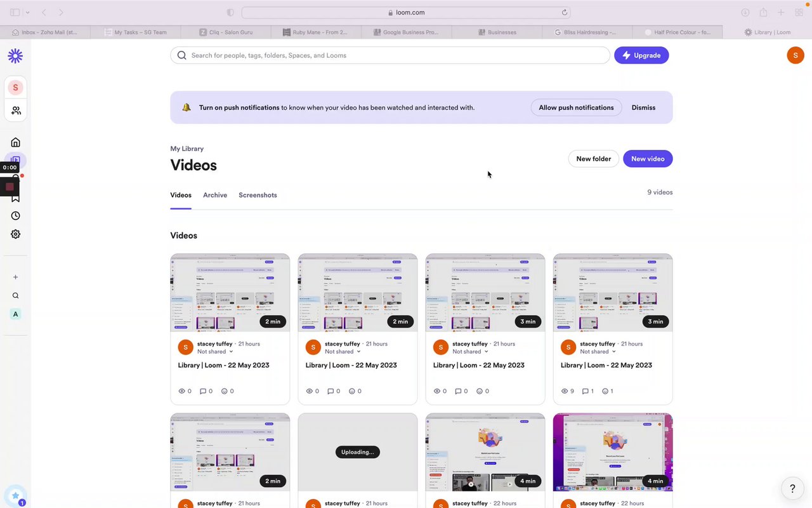This screenshot has width=812, height=508.
Task: Click the New video button
Action: click(648, 159)
